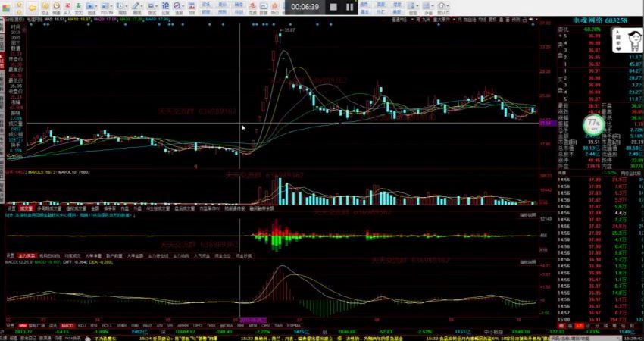Click the 周期 period toolbar icon
Screen dimensions: 644x341
coord(120,6)
